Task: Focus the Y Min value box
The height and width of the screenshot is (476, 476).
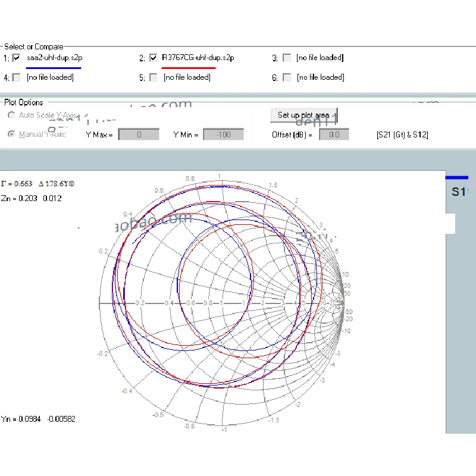Action: coord(223,134)
